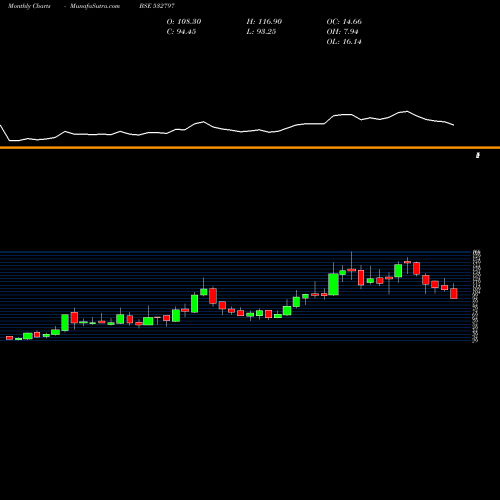Click the 'OH: 7.94' value
500x500 pixels.
point(342,32)
